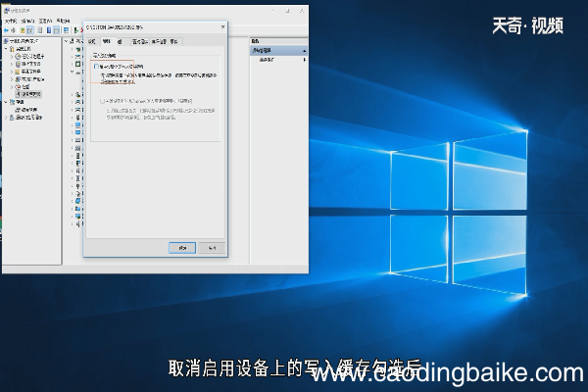Close the disk properties dialog with X
This screenshot has height=392, width=588.
(222, 27)
